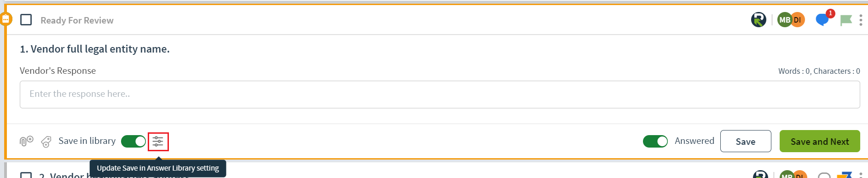Click the Answer Library settings sliders icon
The image size is (868, 178).
click(x=158, y=142)
